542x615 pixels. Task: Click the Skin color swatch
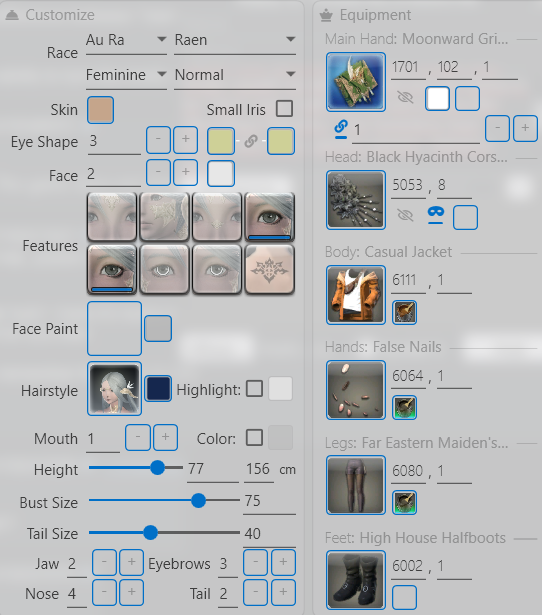100,110
